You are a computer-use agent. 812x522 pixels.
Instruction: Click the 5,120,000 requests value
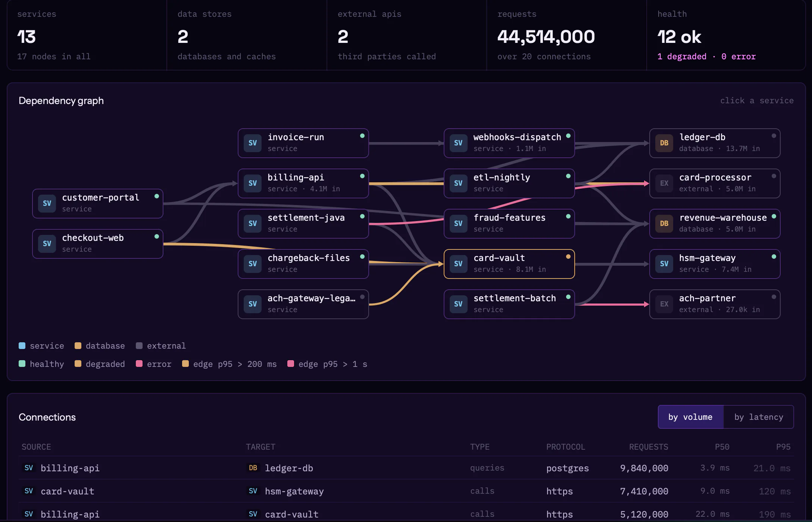click(644, 514)
